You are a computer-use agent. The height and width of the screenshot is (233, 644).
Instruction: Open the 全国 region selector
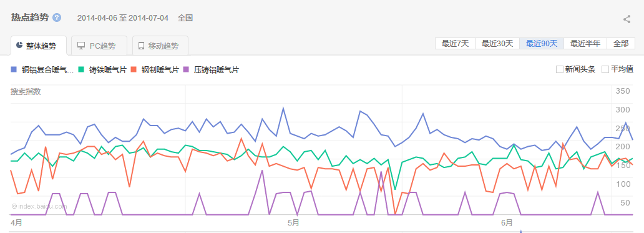coord(185,18)
